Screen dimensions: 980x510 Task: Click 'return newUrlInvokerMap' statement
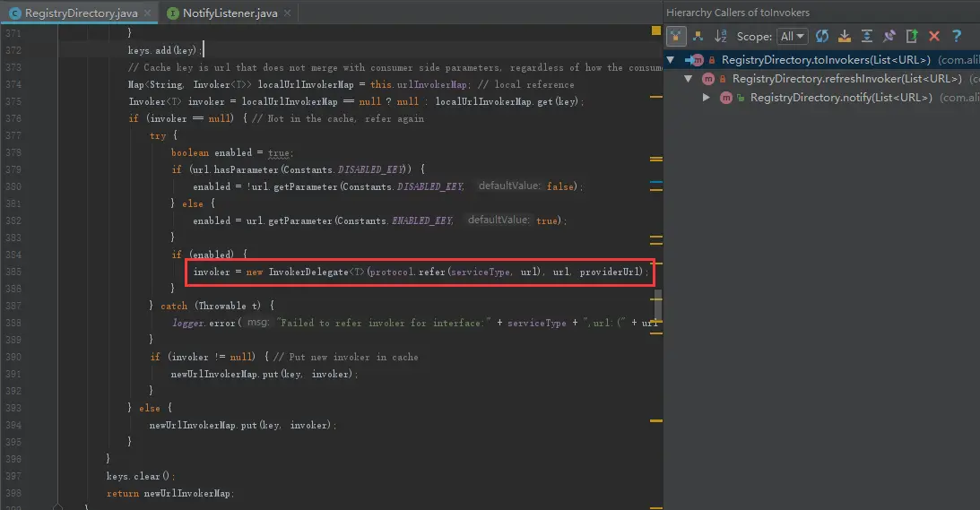[x=170, y=493]
